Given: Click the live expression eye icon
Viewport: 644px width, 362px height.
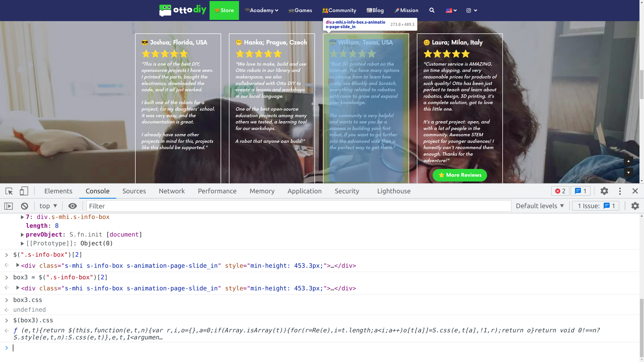Looking at the screenshot, I should (x=72, y=206).
